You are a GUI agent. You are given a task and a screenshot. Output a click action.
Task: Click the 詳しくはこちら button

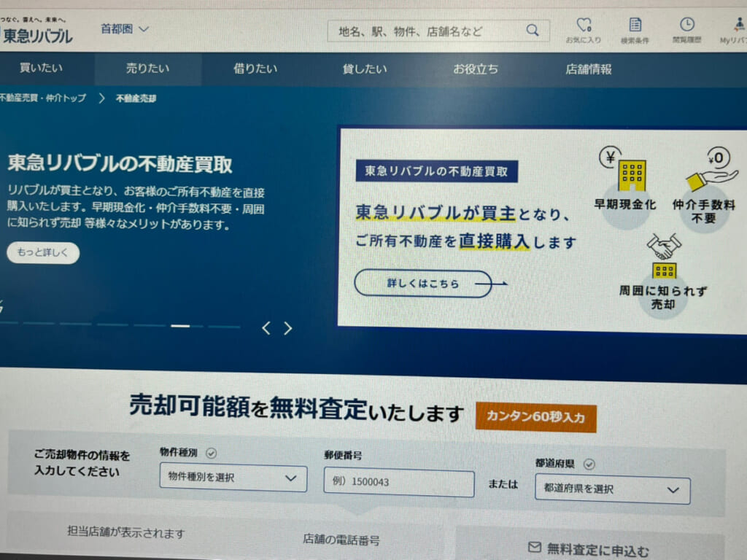423,284
